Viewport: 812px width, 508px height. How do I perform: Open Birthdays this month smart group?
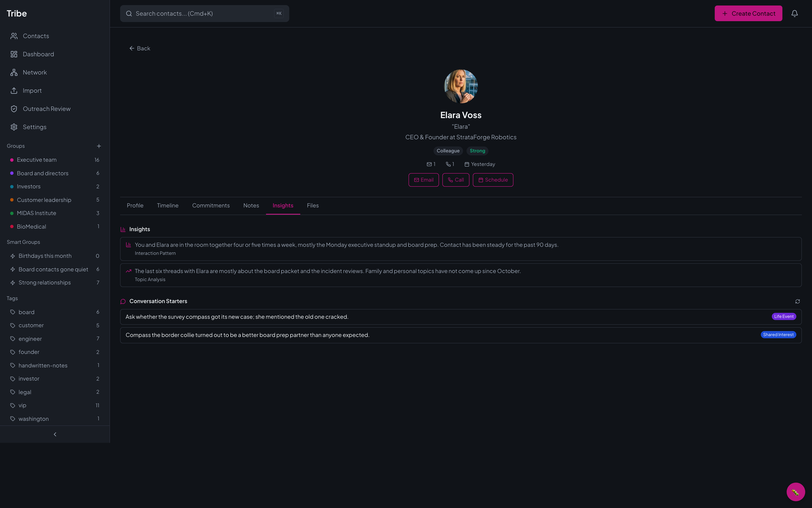click(55, 256)
